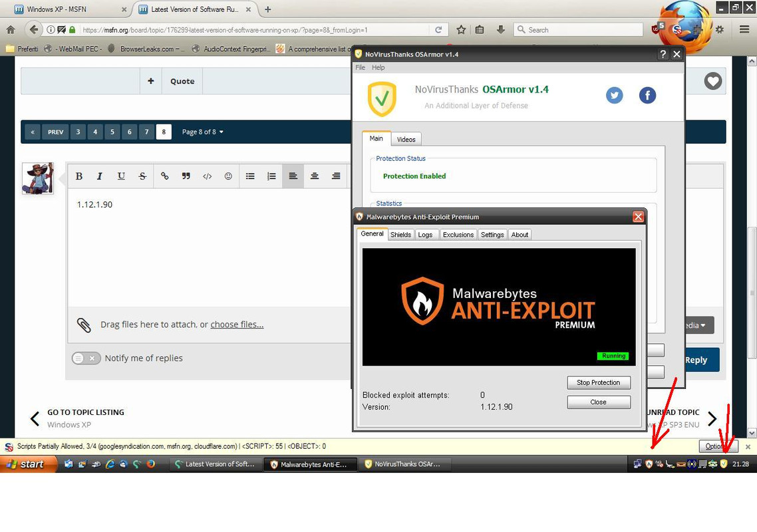Open the About tab in Anti-Exploit
757x532 pixels.
[520, 235]
